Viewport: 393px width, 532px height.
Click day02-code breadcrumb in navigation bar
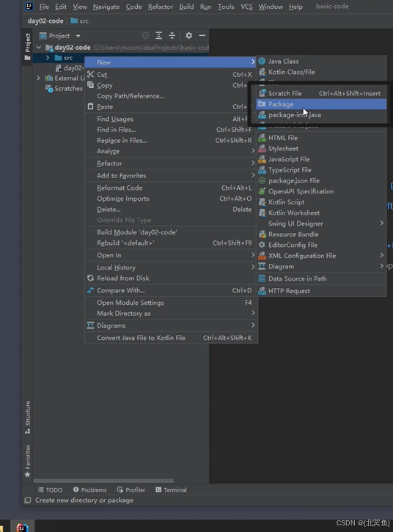click(x=45, y=21)
